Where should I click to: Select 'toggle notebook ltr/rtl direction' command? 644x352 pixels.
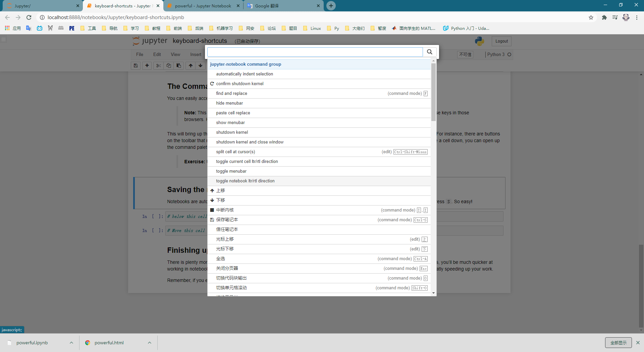click(x=319, y=181)
